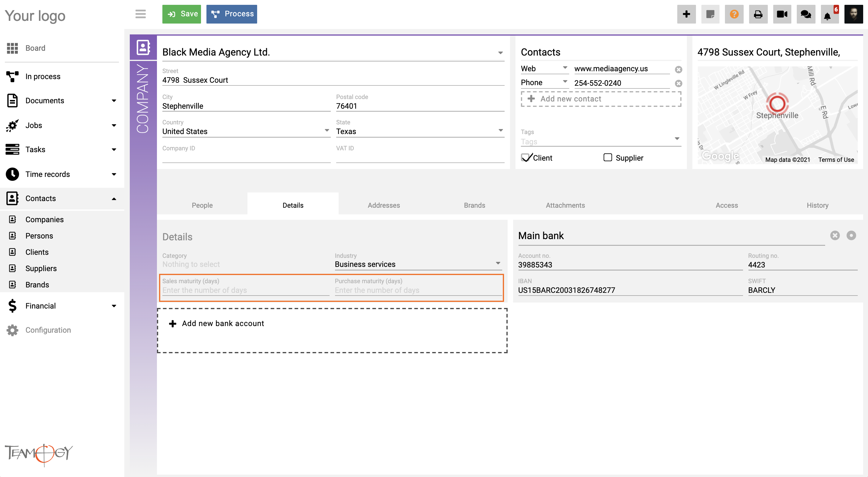Image resolution: width=868 pixels, height=477 pixels.
Task: Open the orange help question icon
Action: (x=734, y=14)
